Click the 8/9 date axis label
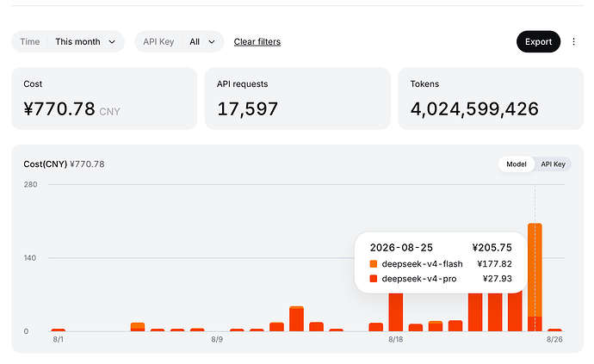Viewport: 594px width, 364px height. point(217,339)
